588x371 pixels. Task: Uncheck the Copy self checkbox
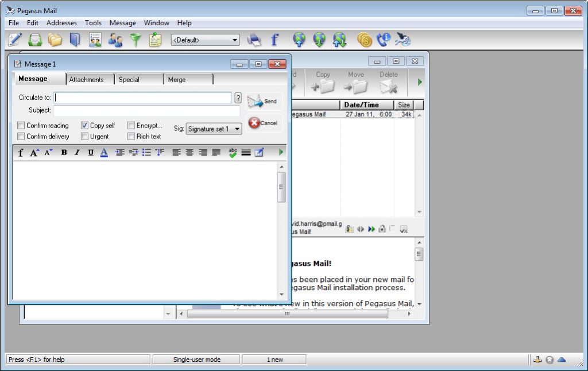85,125
